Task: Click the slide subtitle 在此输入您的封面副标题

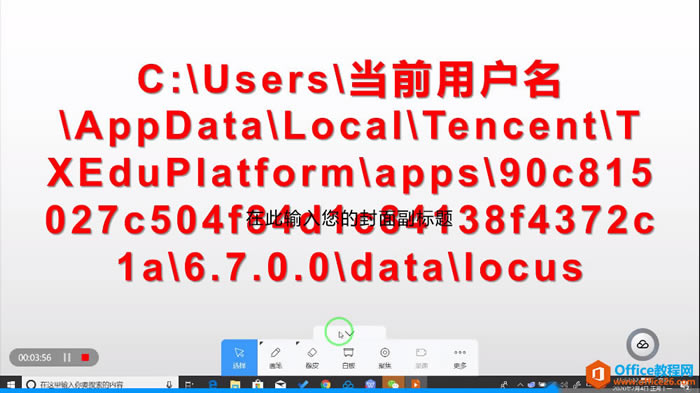Action: coord(350,218)
